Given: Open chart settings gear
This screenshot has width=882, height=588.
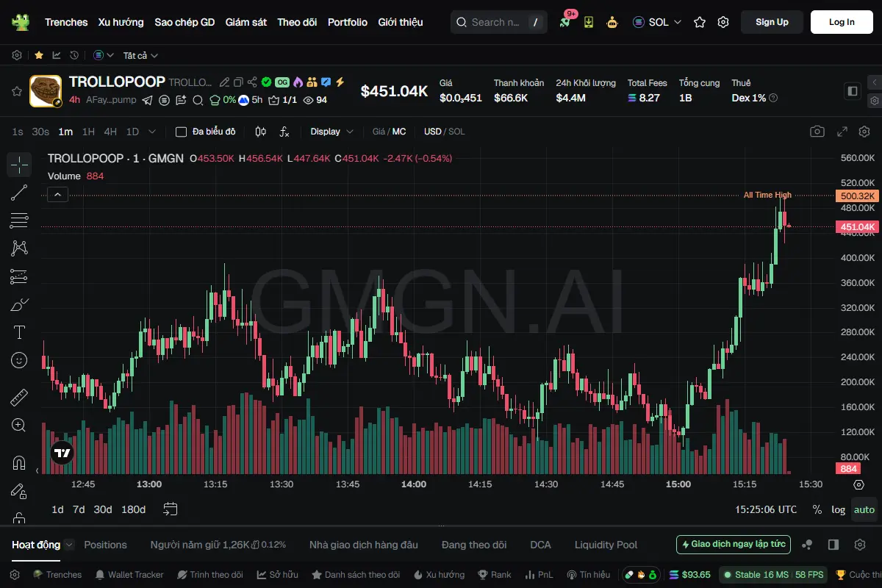Looking at the screenshot, I should point(864,132).
